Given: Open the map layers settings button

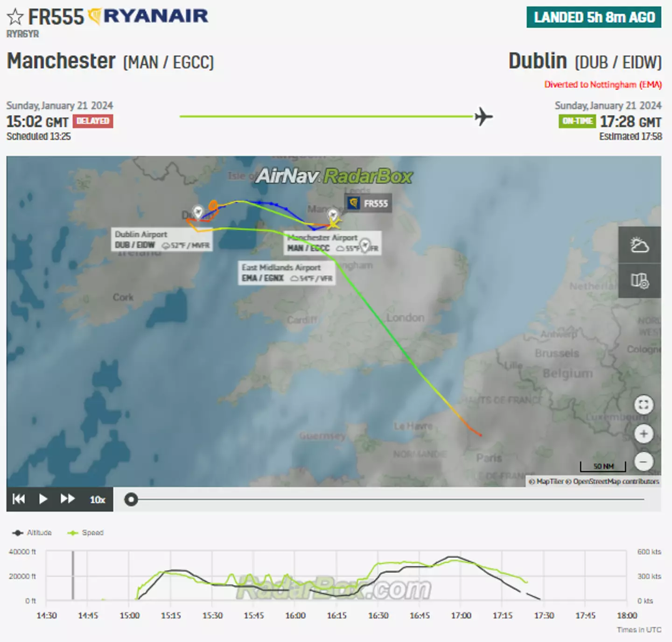Looking at the screenshot, I should pyautogui.click(x=639, y=281).
